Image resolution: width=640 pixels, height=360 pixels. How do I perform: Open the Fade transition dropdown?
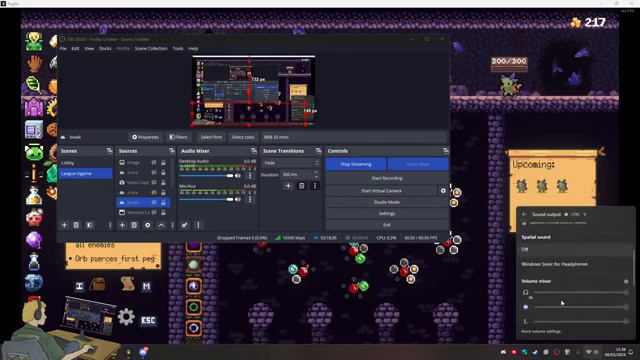pos(291,163)
